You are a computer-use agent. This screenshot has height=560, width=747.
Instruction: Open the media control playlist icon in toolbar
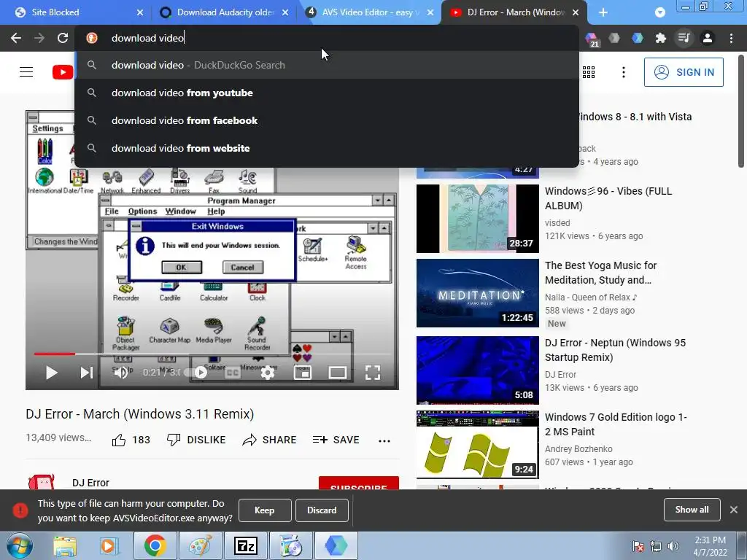684,38
